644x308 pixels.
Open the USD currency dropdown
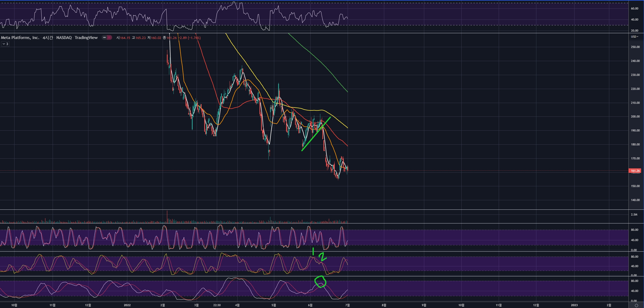click(635, 37)
